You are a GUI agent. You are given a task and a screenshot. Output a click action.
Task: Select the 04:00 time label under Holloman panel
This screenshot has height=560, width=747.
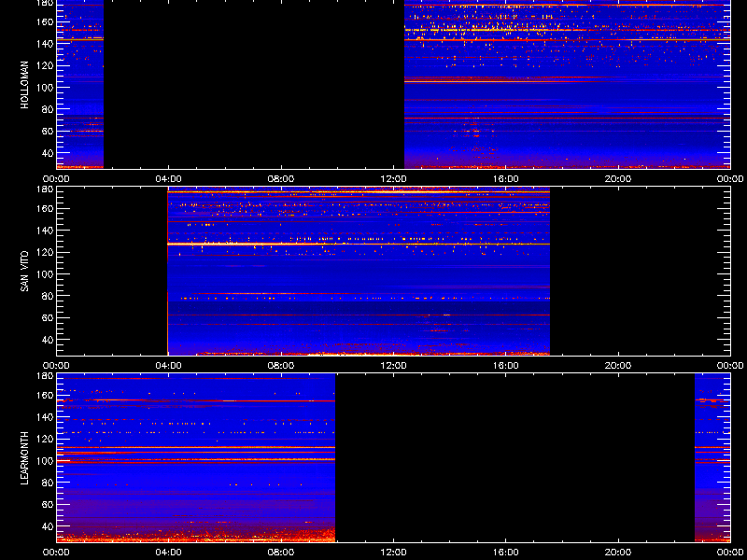(168, 179)
